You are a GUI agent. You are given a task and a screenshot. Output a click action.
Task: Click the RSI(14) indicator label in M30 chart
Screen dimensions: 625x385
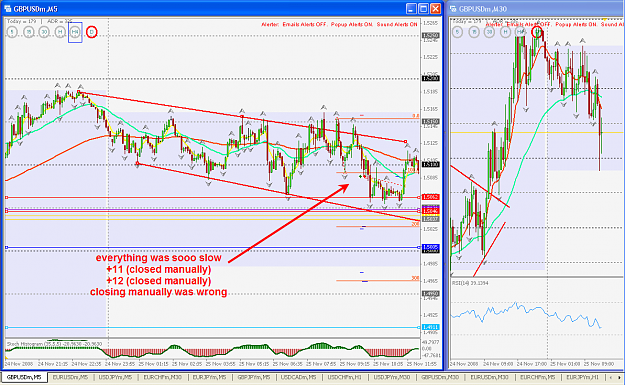470,283
